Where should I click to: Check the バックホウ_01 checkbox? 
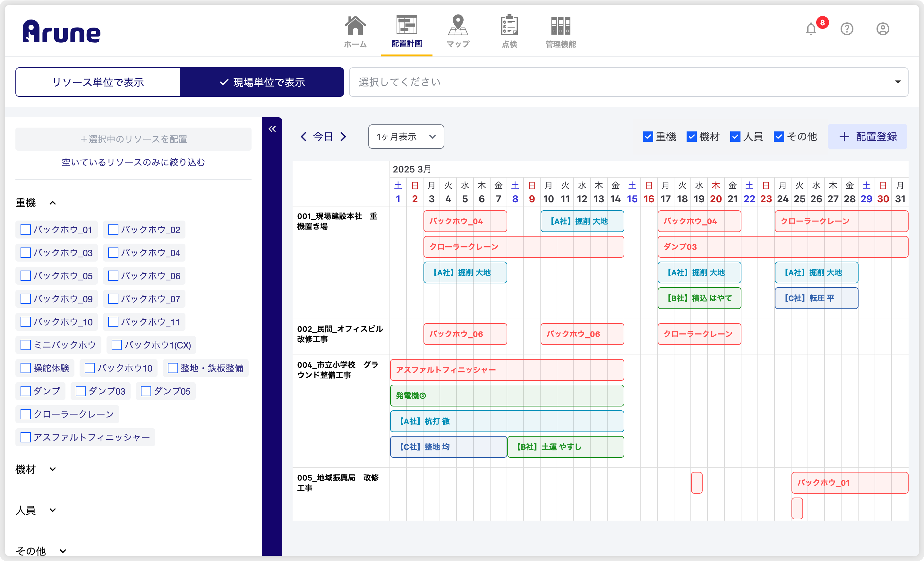(25, 229)
